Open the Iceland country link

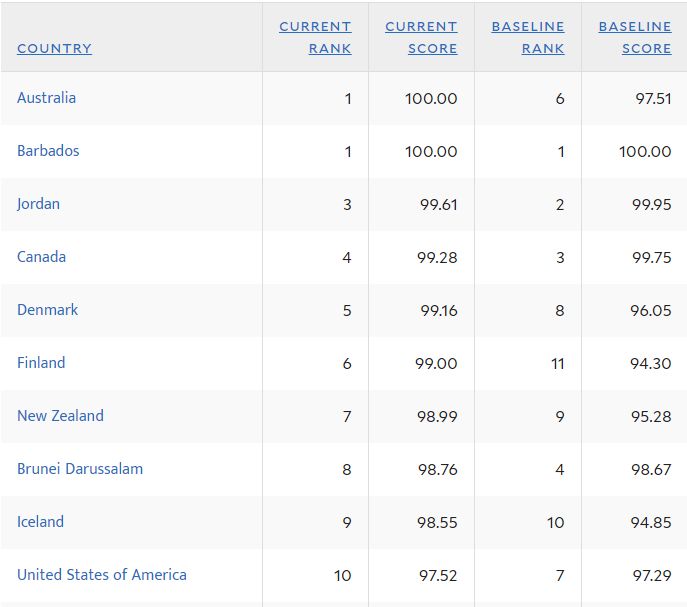[x=40, y=522]
